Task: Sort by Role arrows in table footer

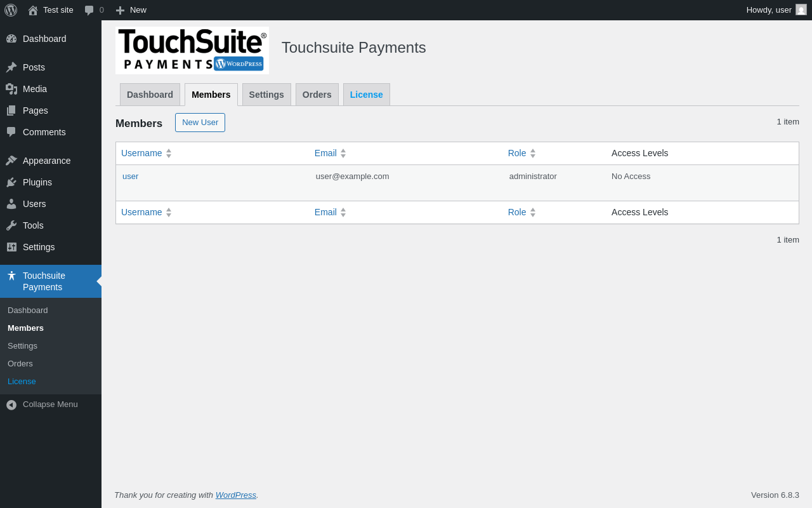Action: (533, 212)
